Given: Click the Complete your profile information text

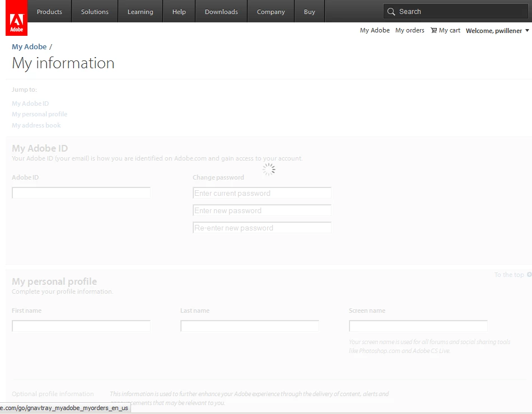Looking at the screenshot, I should coord(62,291).
